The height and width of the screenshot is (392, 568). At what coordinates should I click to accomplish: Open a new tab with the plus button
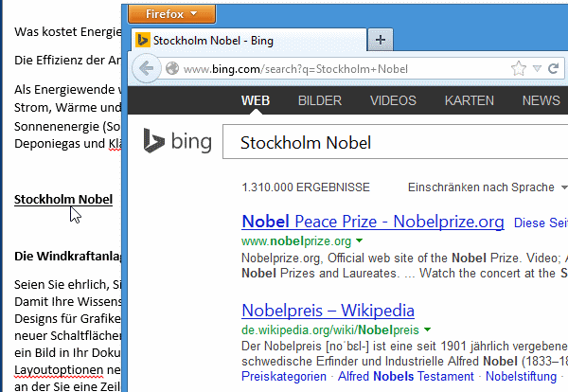point(380,40)
